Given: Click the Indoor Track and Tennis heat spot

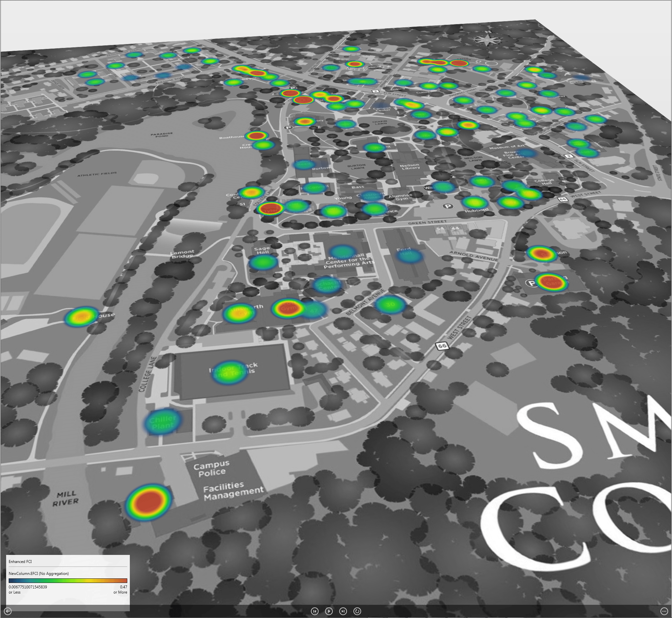Looking at the screenshot, I should click(230, 372).
